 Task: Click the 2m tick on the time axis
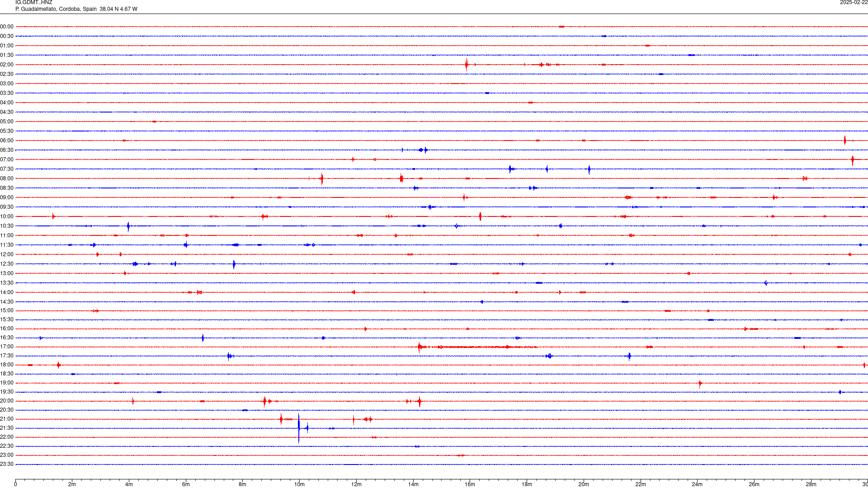[x=72, y=484]
